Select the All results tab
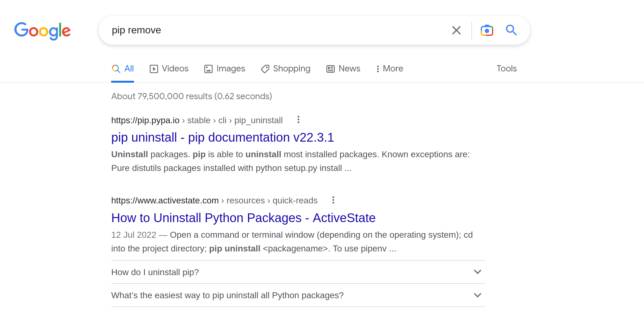 123,69
